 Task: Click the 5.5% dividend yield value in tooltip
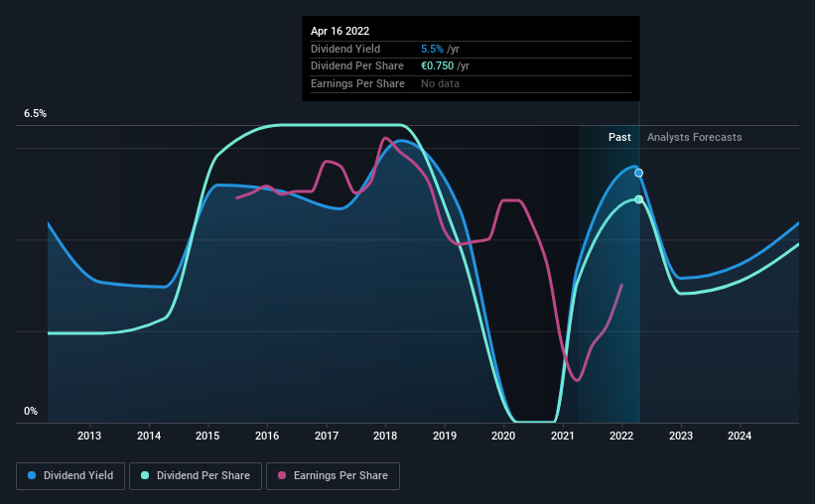[x=432, y=49]
